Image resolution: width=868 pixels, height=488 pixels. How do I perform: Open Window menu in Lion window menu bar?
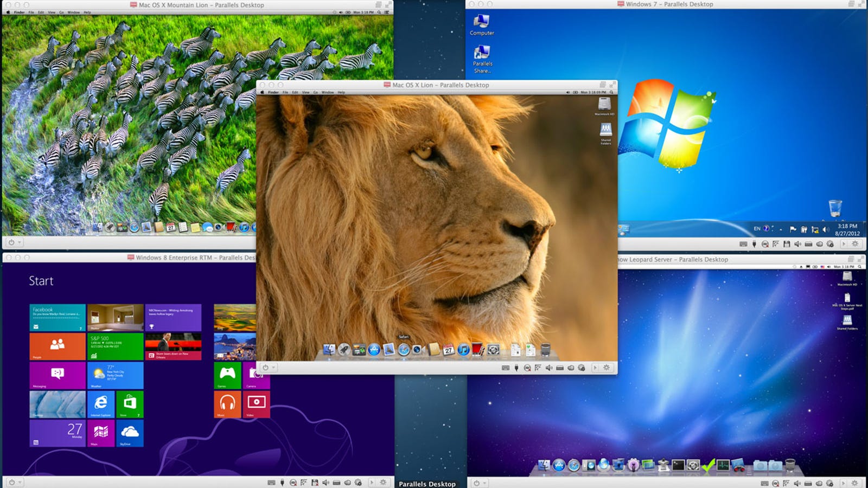click(328, 92)
